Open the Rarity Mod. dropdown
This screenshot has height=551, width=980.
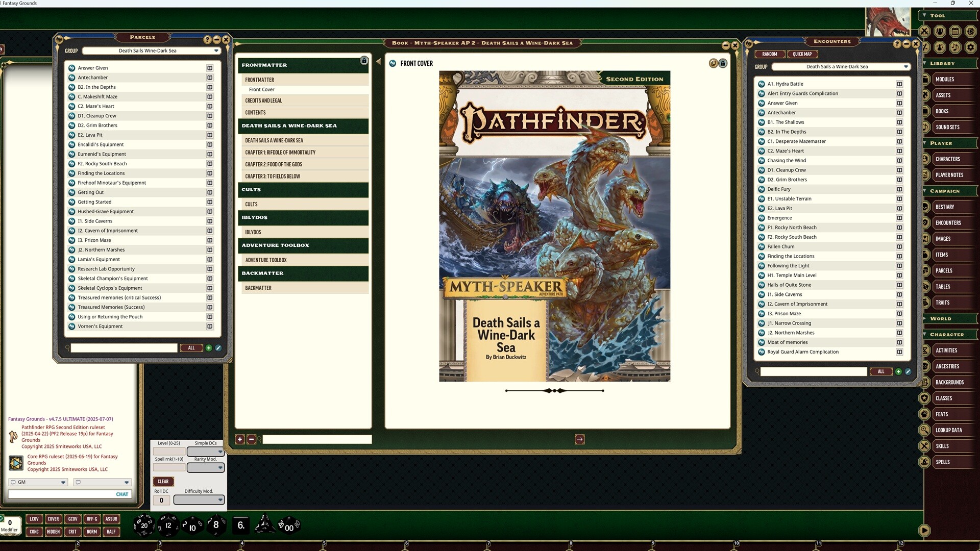(206, 467)
